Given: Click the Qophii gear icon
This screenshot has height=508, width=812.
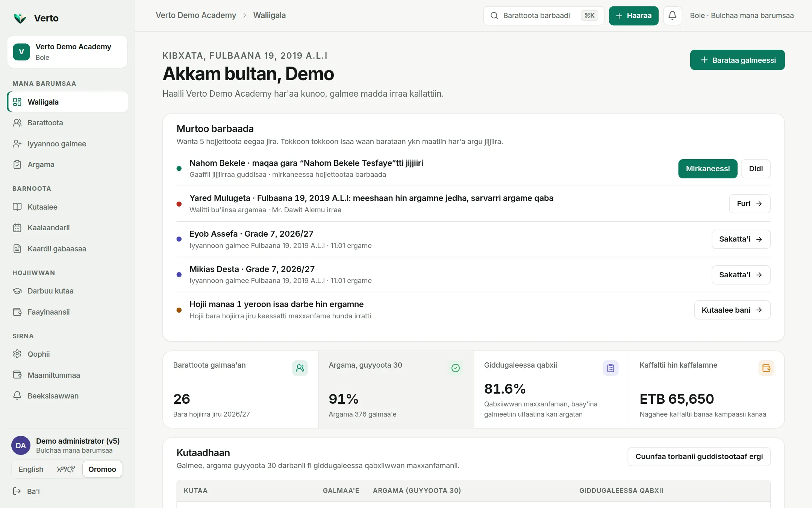Looking at the screenshot, I should coord(17,354).
